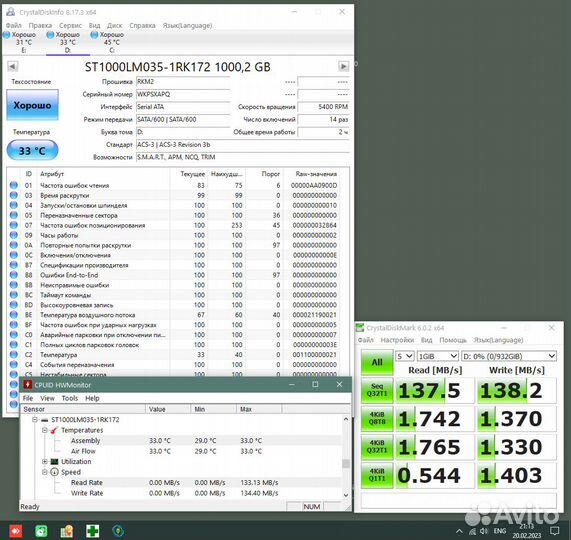The image size is (571, 540).
Task: Select disk D: tab at 33 °C
Action: point(67,42)
